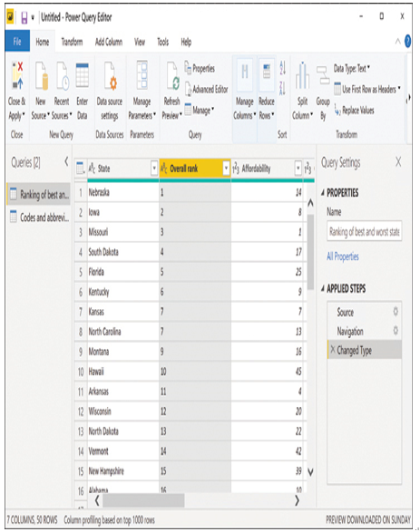Select the Navigation applied step
420x532 pixels.
tap(365, 331)
